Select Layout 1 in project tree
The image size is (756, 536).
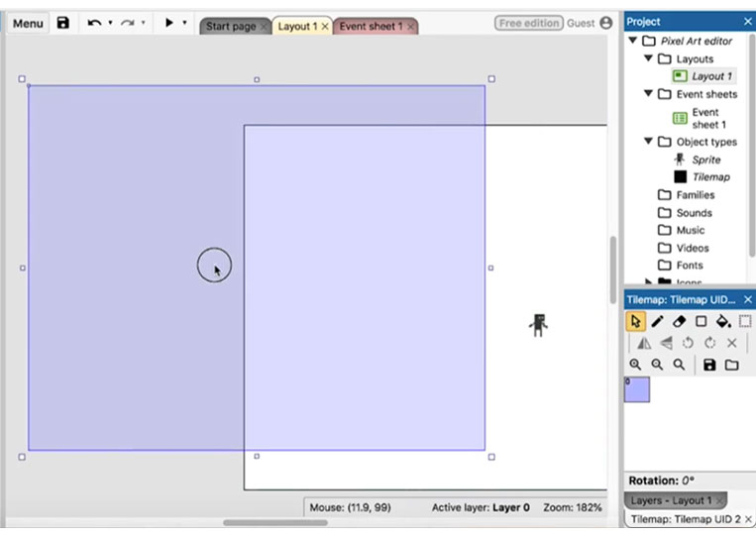[703, 76]
